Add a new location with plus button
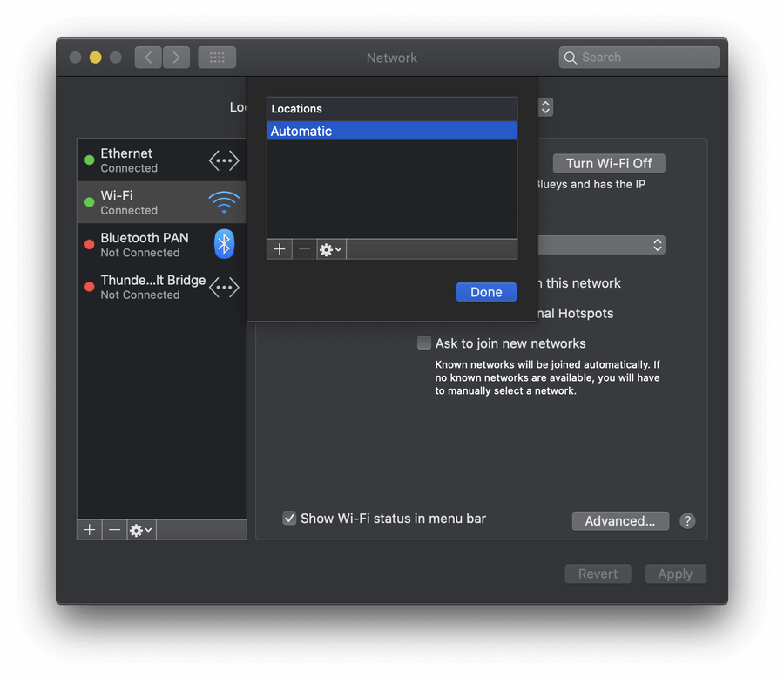The image size is (784, 679). [x=280, y=249]
